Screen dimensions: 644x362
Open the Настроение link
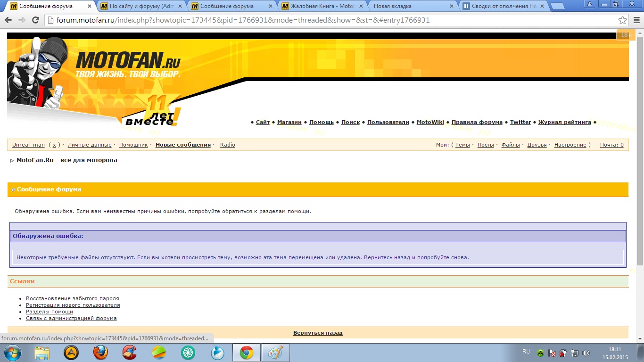click(570, 145)
